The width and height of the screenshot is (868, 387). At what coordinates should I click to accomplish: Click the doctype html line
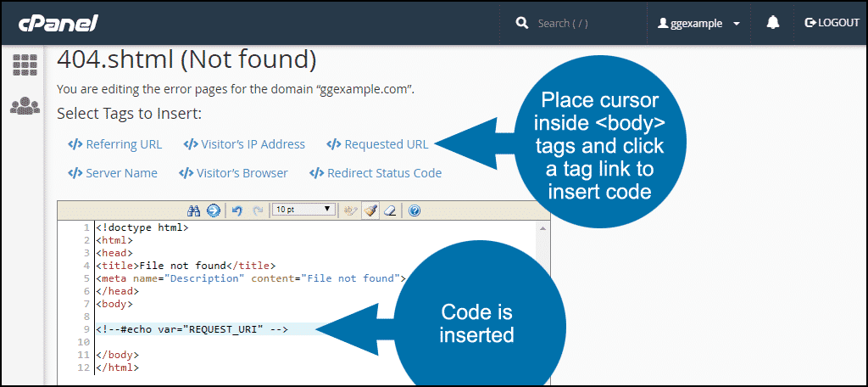tap(142, 227)
